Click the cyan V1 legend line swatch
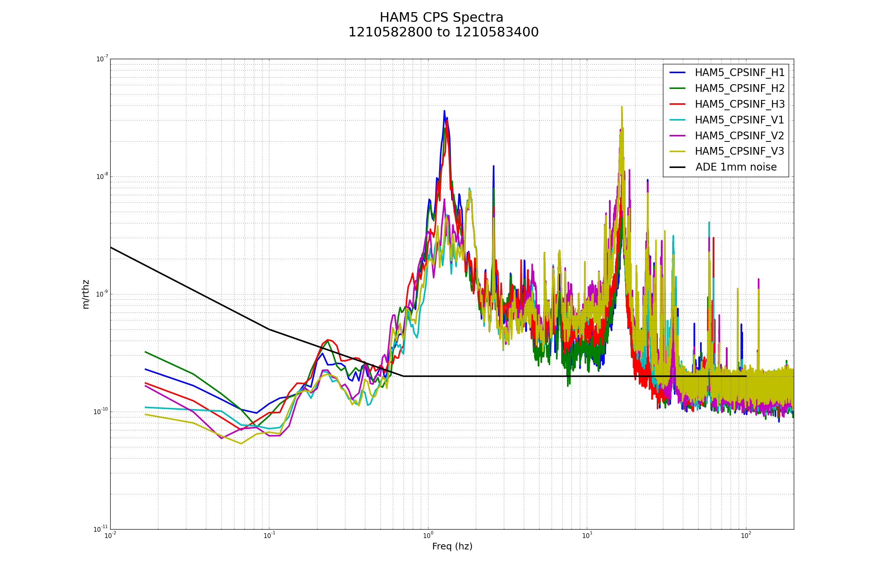 click(x=677, y=120)
